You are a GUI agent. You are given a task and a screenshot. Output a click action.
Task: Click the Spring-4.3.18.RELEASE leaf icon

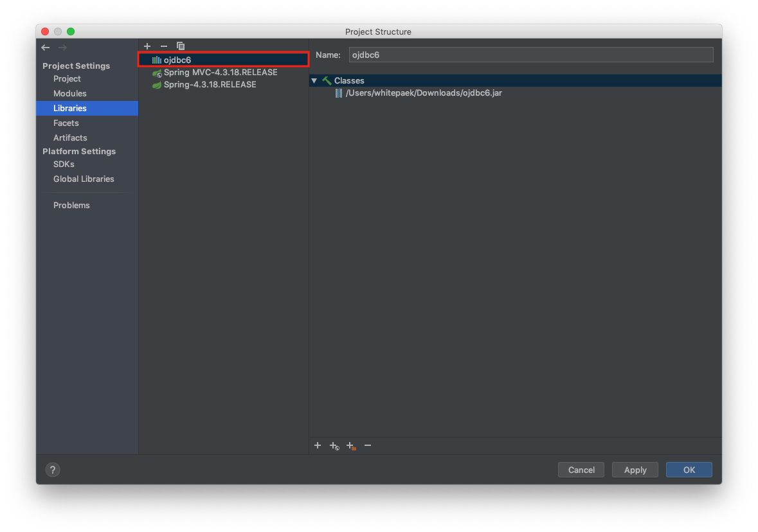[x=157, y=85]
